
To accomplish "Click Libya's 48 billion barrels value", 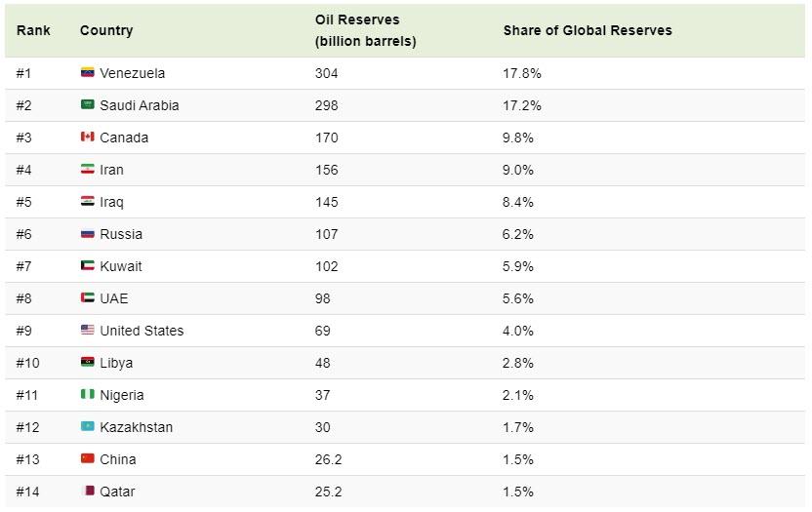I will pos(323,363).
